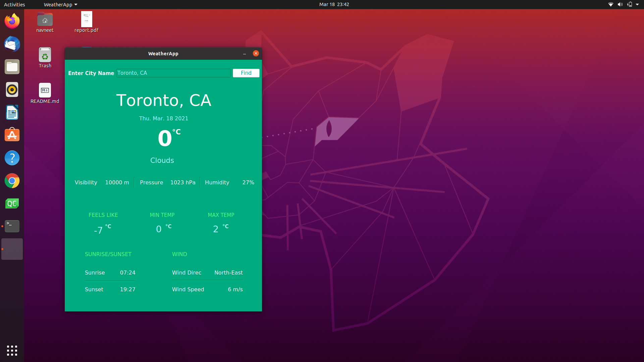644x362 pixels.
Task: Open the Activities overview
Action: pyautogui.click(x=14, y=4)
